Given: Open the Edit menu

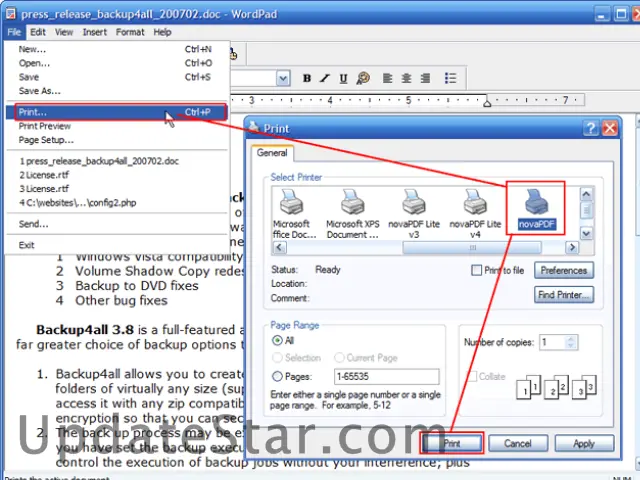Looking at the screenshot, I should 38,32.
